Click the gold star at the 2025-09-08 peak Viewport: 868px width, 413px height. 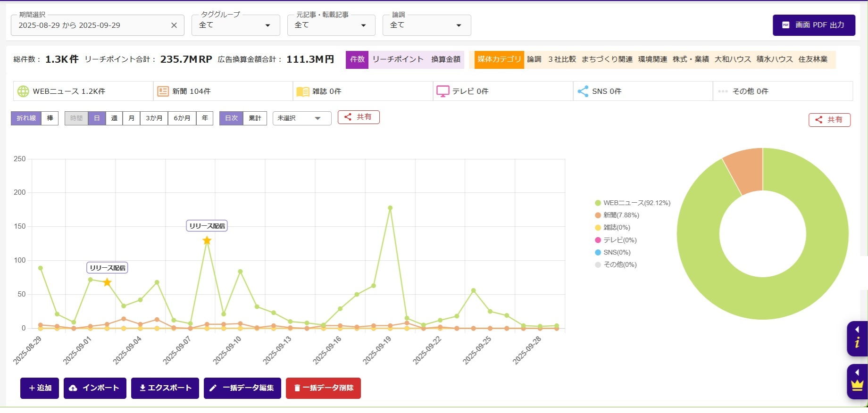tap(207, 240)
